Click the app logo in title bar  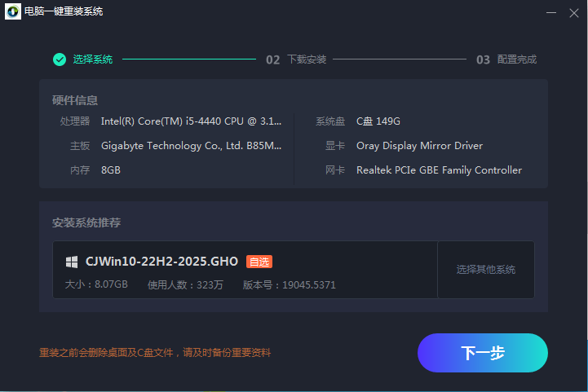tap(12, 11)
